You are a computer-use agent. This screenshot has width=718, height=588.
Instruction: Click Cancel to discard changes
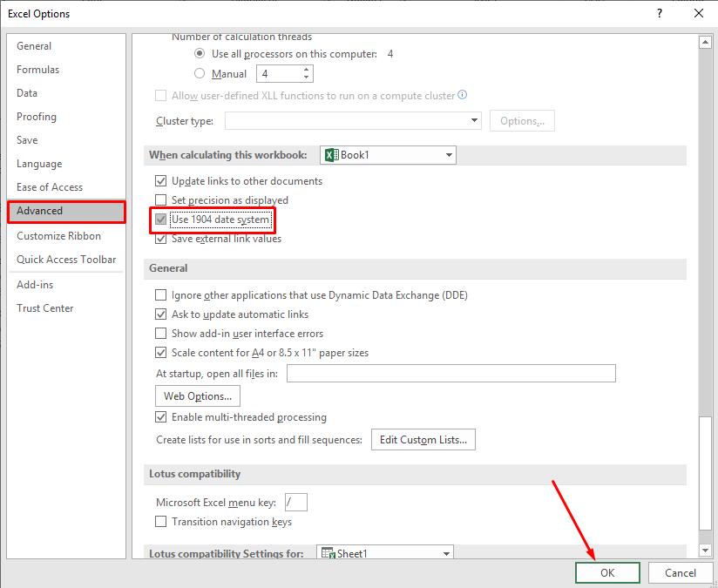pyautogui.click(x=680, y=573)
